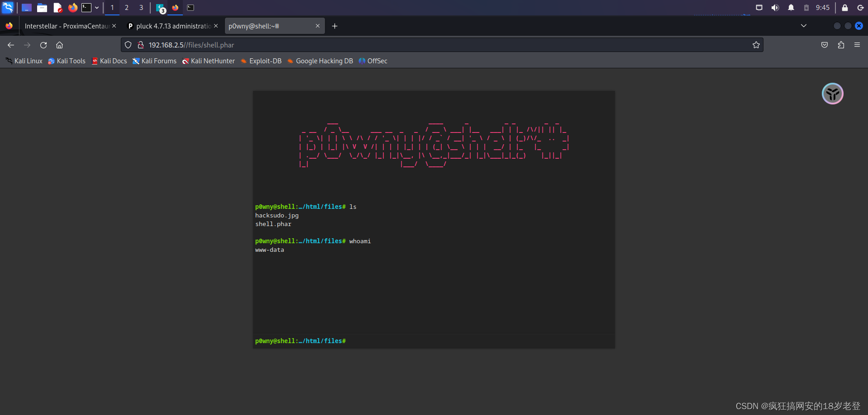The height and width of the screenshot is (415, 868).
Task: Bookmark this page with the star icon
Action: click(x=756, y=45)
